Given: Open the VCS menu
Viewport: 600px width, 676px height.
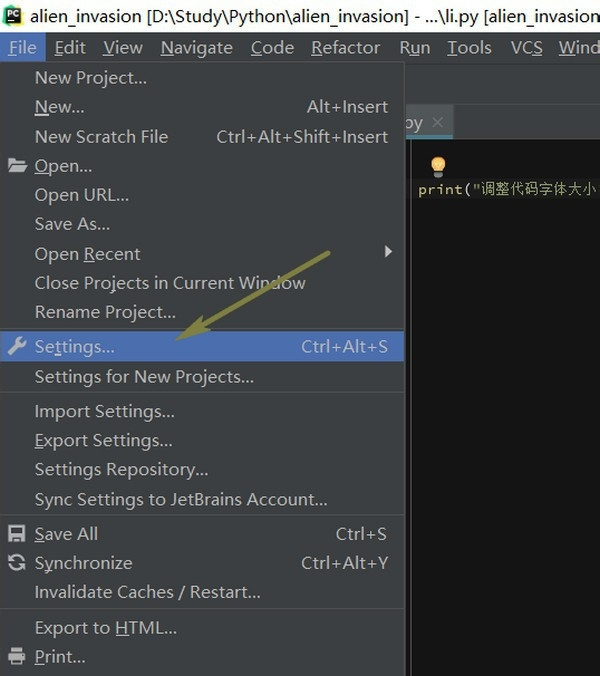Looking at the screenshot, I should (526, 48).
